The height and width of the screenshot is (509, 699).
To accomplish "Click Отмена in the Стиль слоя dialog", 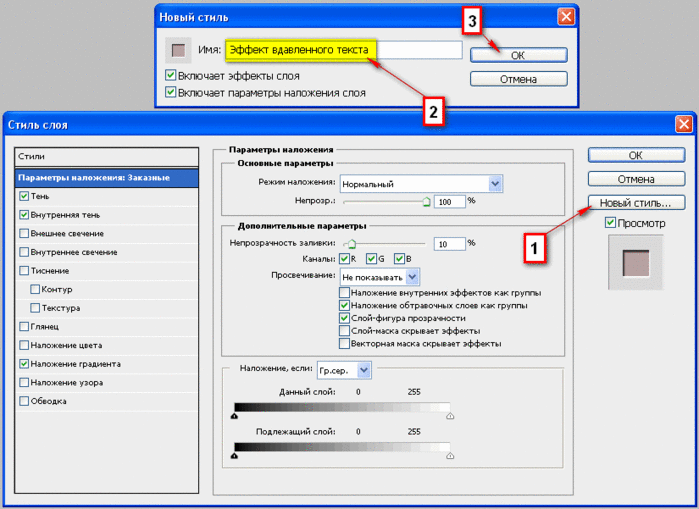I will [x=636, y=179].
